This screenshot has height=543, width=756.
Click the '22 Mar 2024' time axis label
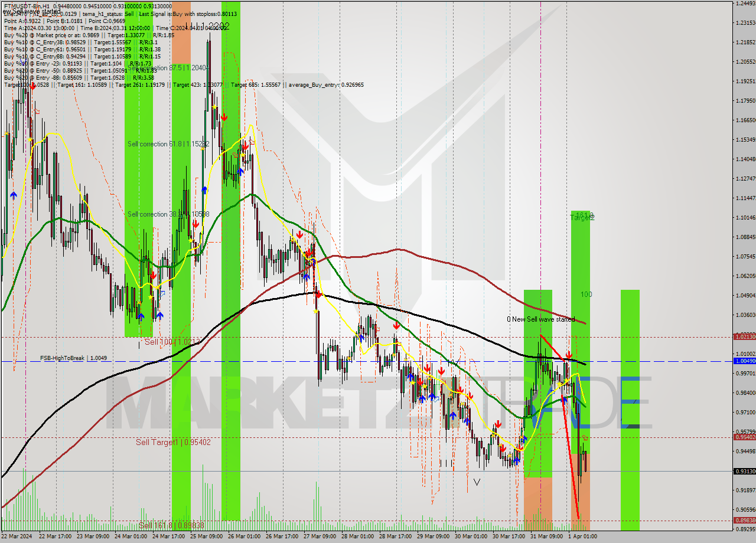(x=17, y=537)
